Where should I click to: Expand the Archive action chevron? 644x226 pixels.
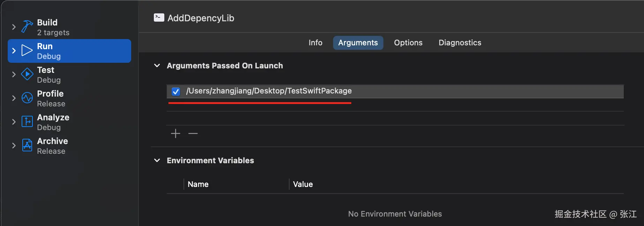14,145
